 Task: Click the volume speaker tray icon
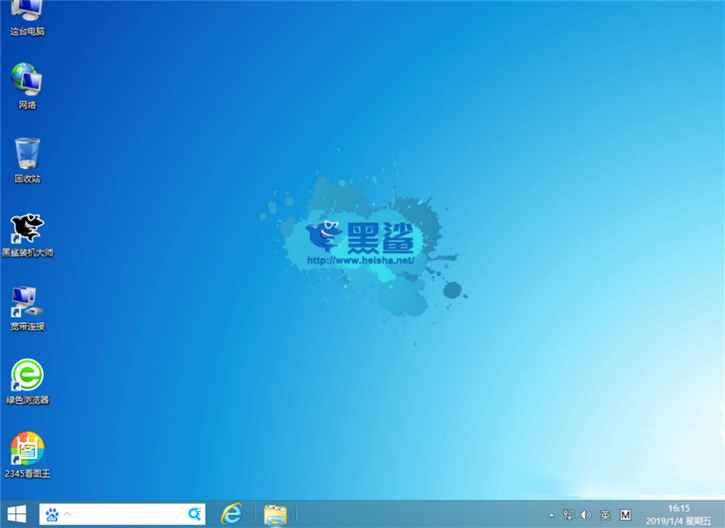[x=585, y=515]
